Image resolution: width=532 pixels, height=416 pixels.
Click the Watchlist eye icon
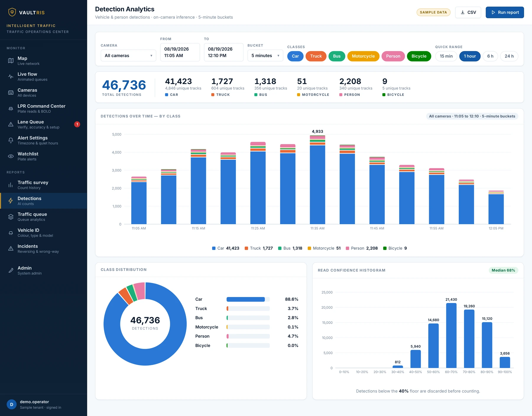coord(11,156)
